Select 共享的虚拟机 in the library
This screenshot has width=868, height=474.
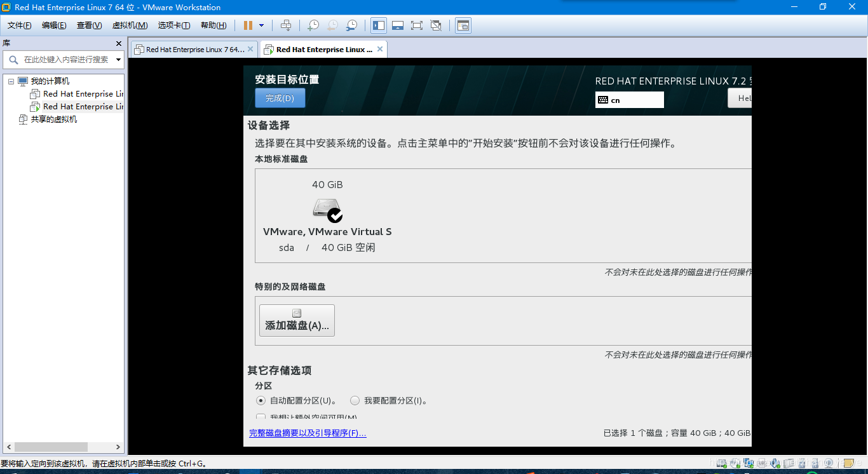tap(54, 119)
